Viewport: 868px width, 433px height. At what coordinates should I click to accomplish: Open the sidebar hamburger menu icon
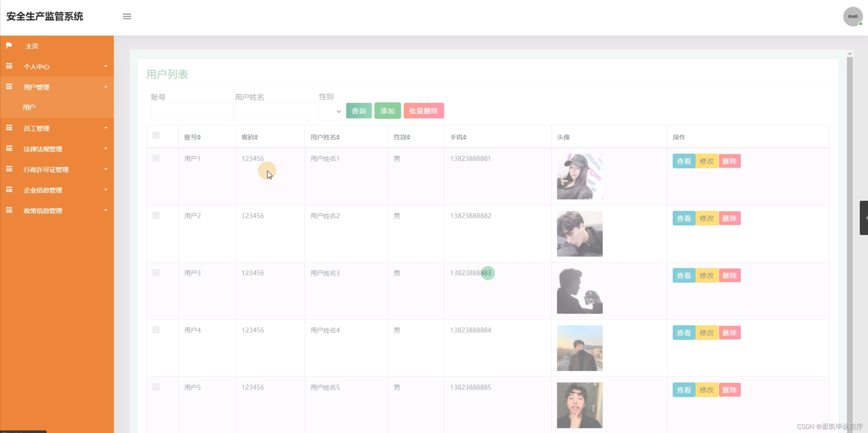[x=127, y=16]
